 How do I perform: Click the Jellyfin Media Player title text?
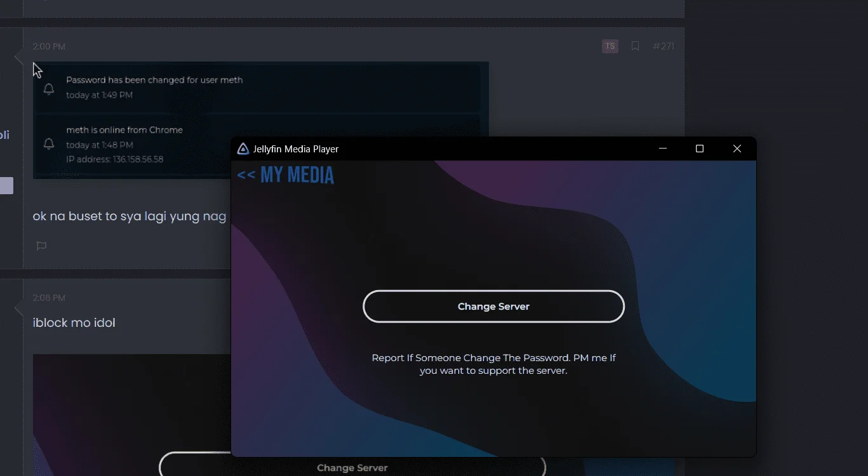(296, 149)
